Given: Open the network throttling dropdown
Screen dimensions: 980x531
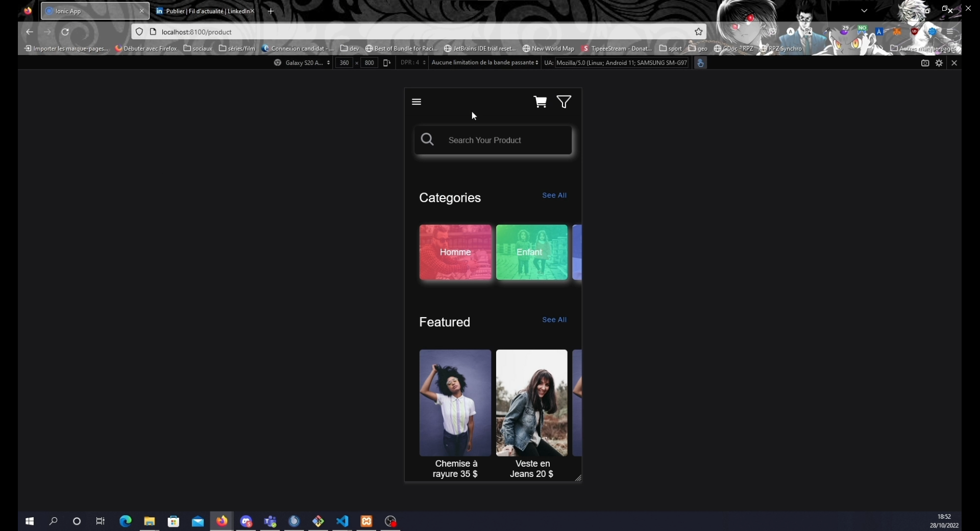Looking at the screenshot, I should [484, 63].
